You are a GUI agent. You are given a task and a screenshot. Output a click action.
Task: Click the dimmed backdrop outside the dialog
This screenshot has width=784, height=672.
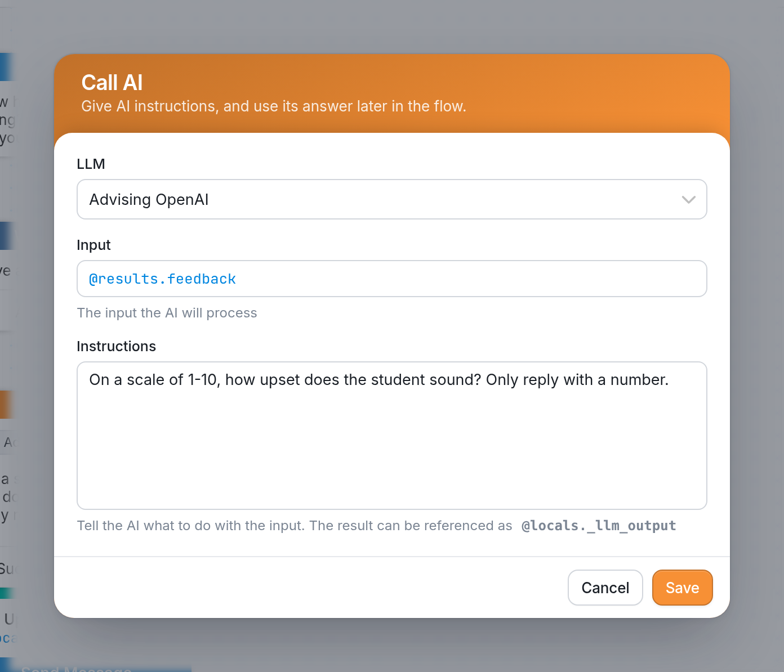(x=392, y=25)
